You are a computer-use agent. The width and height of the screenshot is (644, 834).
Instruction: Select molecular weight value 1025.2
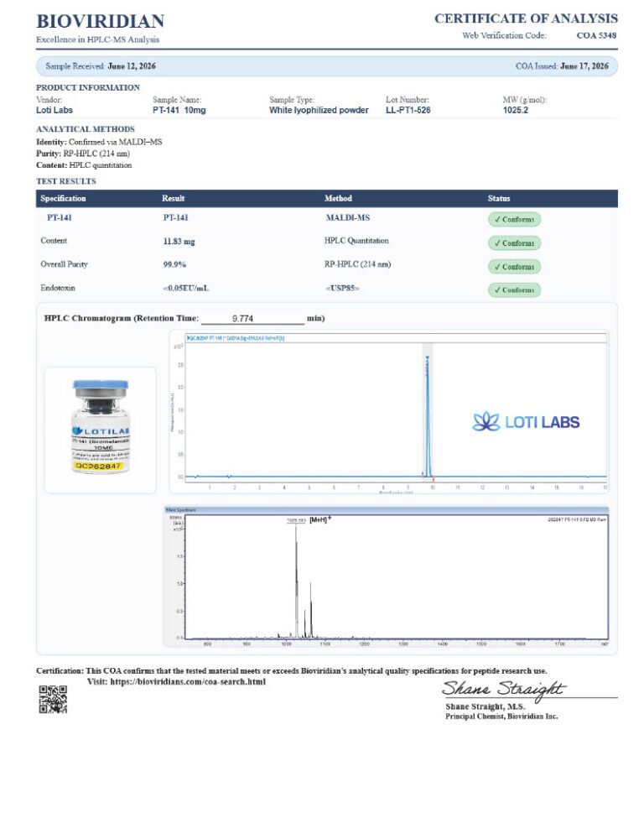coord(516,110)
